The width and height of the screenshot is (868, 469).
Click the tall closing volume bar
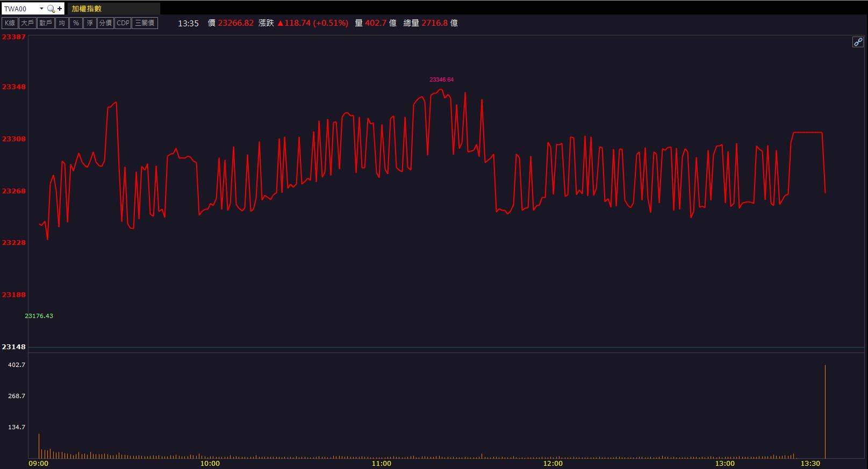[825, 412]
